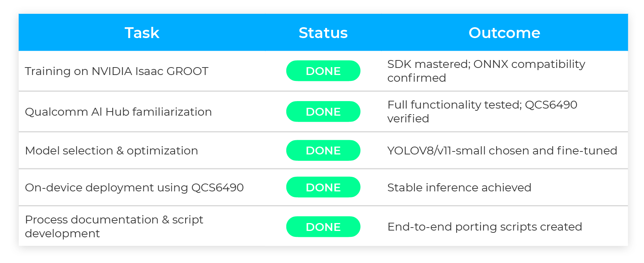Viewport: 644px width, 263px height.
Task: Select the DONE status for Model selection
Action: pos(323,150)
